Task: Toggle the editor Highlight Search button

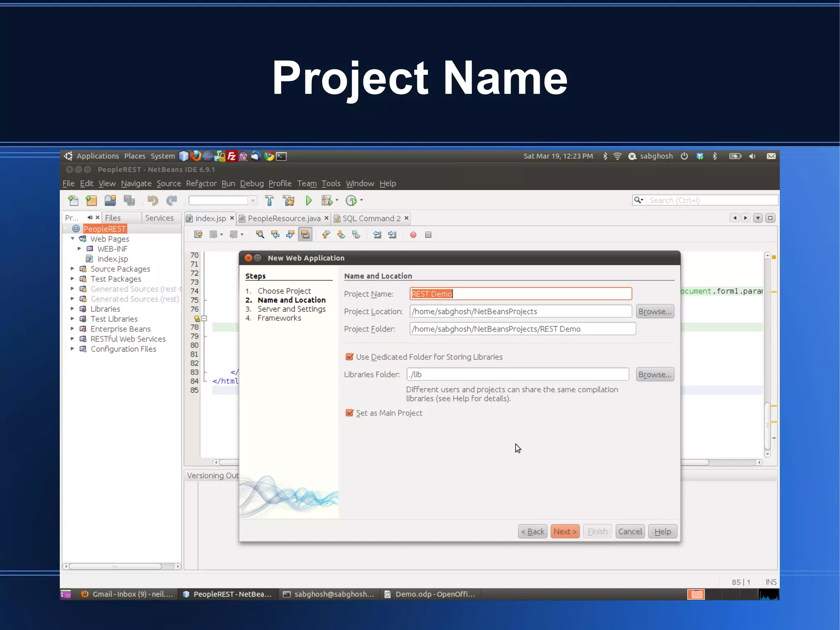Action: [x=305, y=235]
